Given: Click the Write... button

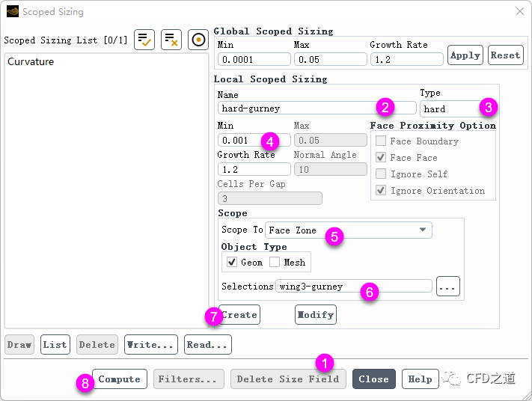Looking at the screenshot, I should [151, 344].
